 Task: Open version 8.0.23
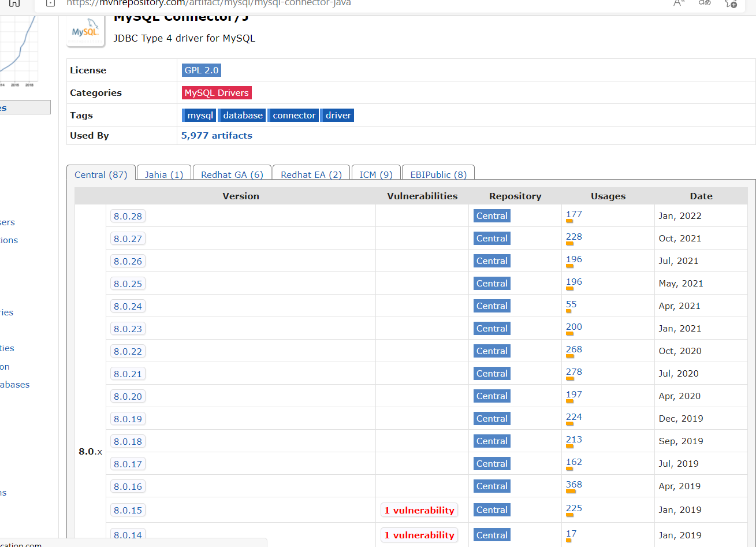[x=128, y=329]
